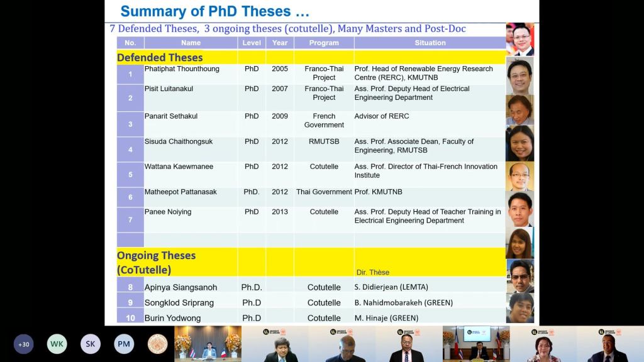This screenshot has width=644, height=362.
Task: Click the +30 more participants badge
Action: [x=24, y=344]
